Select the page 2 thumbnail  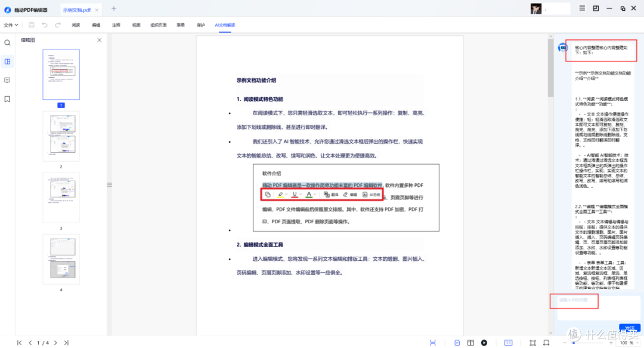(61, 136)
